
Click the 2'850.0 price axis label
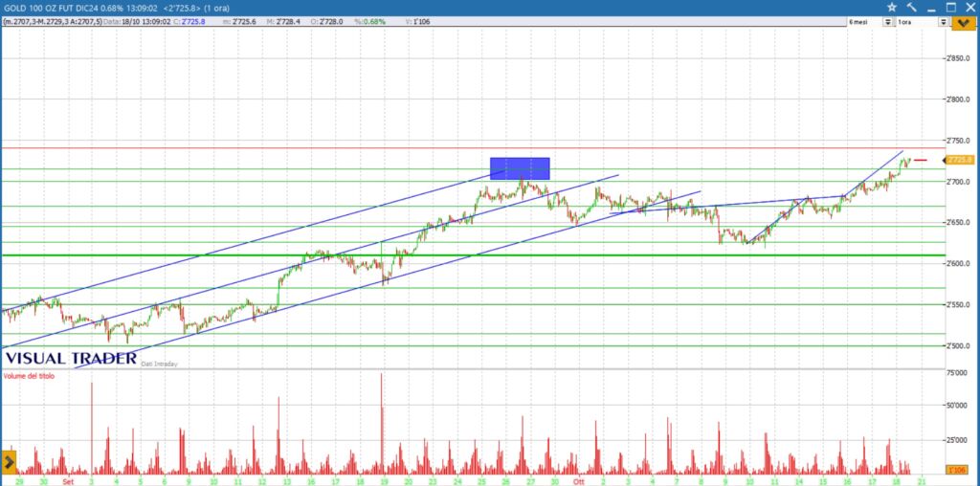(957, 58)
